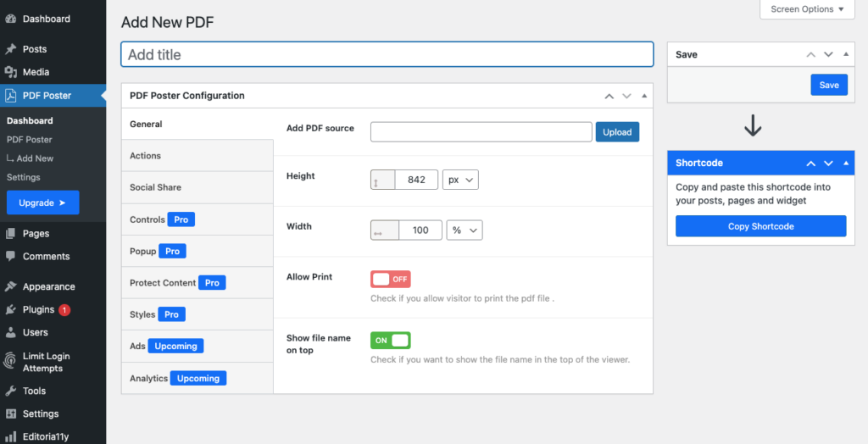The image size is (868, 444).
Task: Click the width arrow icon beside 100
Action: click(378, 234)
